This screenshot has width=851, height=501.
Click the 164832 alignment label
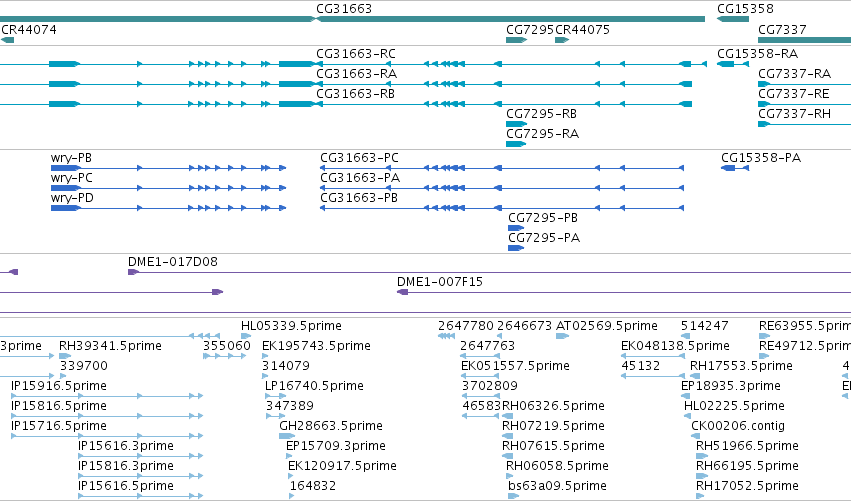coord(313,486)
